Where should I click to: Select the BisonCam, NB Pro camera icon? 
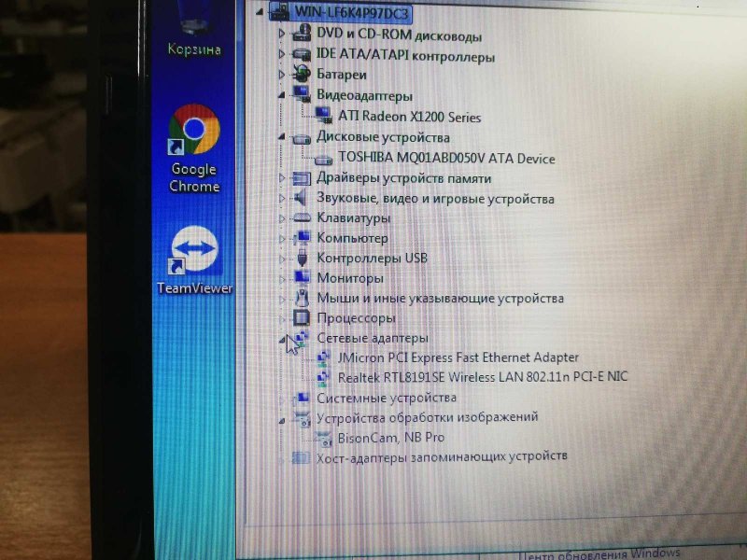tap(321, 436)
